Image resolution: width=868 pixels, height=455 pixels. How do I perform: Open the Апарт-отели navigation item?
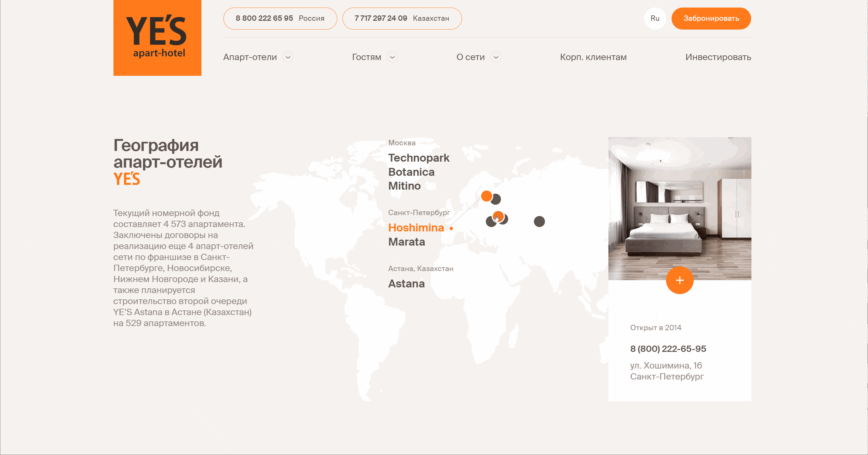click(250, 57)
